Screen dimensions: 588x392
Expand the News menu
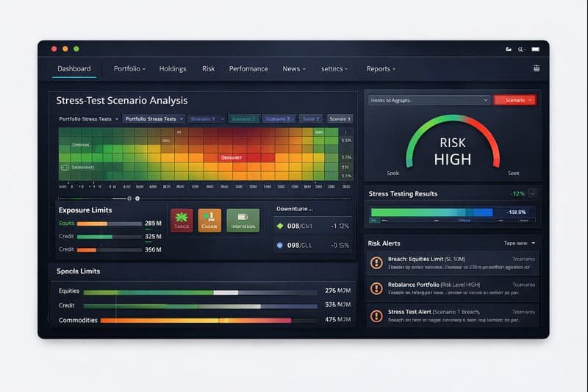[294, 68]
